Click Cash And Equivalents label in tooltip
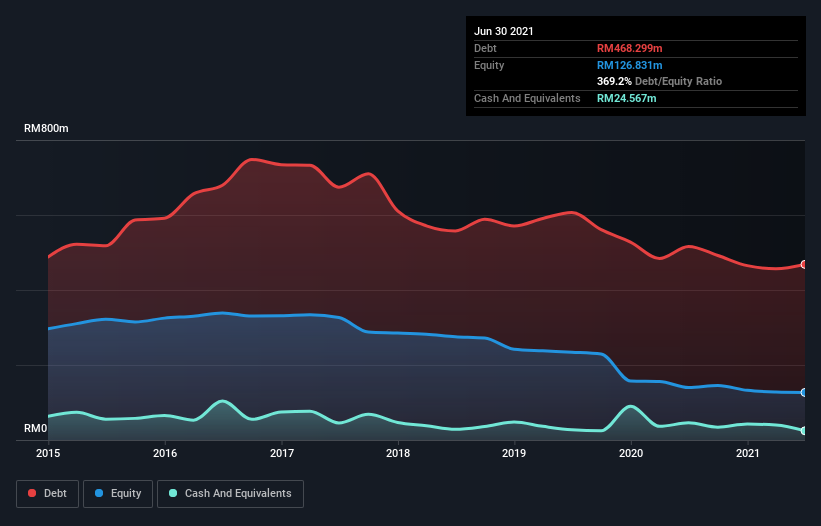The image size is (821, 526). [x=527, y=98]
